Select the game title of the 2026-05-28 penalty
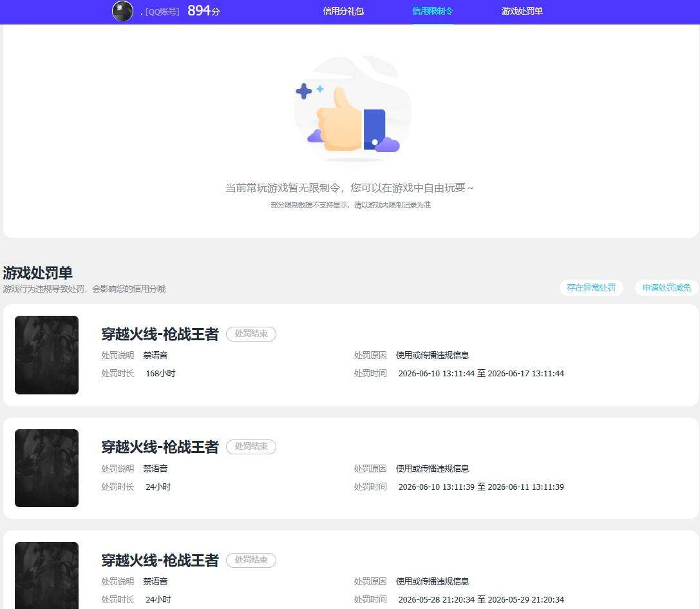This screenshot has width=700, height=609. tap(160, 560)
